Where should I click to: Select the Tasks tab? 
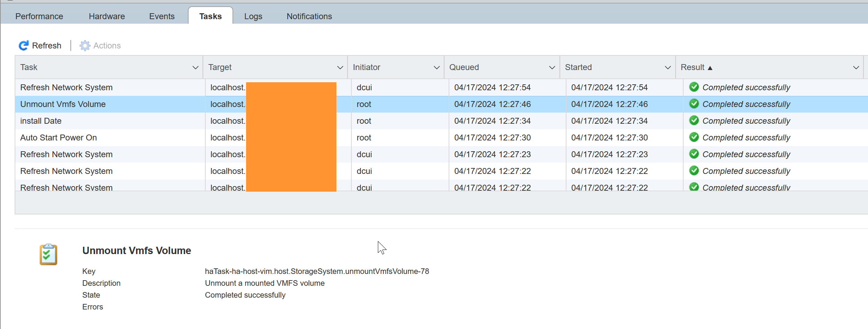tap(211, 16)
